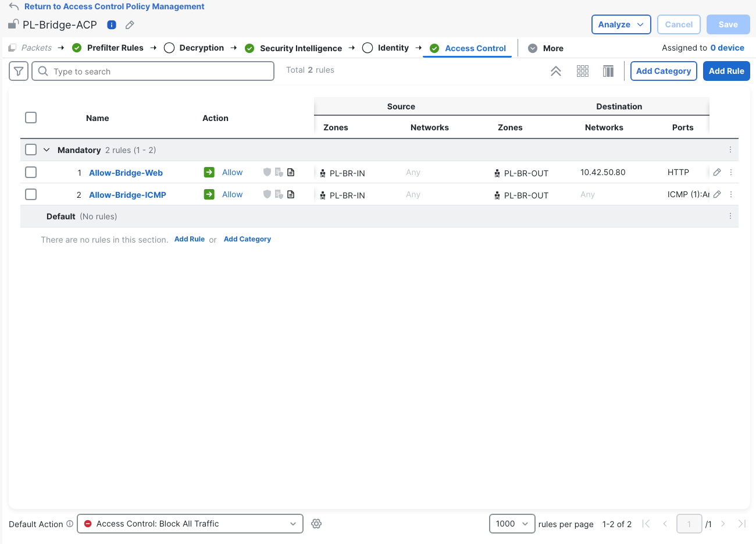The width and height of the screenshot is (756, 544).
Task: Open the Allow-Bridge-Web rule link
Action: [126, 173]
